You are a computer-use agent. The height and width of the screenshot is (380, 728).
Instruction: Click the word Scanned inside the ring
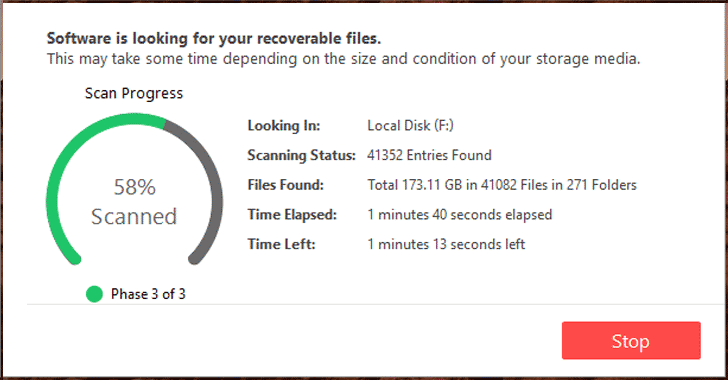coord(134,216)
